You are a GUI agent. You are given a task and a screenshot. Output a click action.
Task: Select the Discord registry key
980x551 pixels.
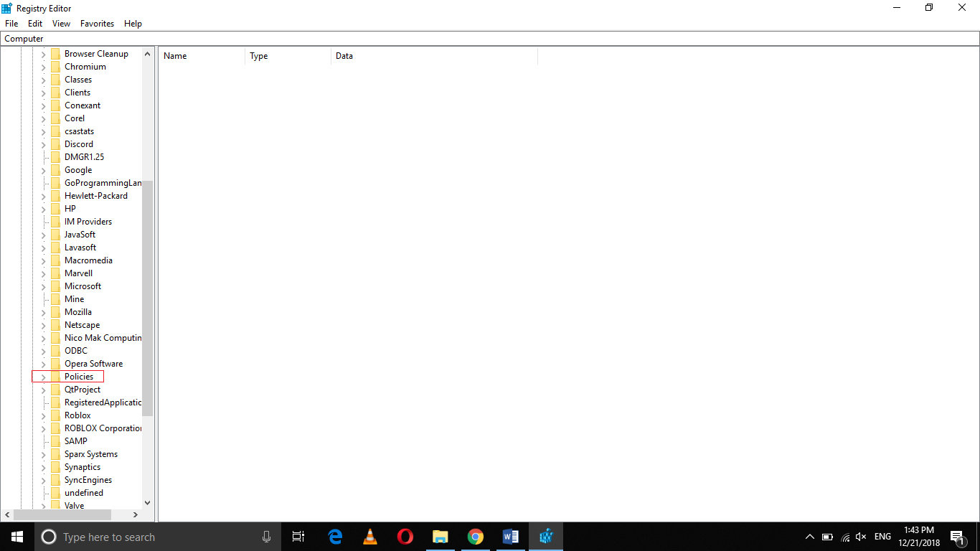click(x=77, y=143)
